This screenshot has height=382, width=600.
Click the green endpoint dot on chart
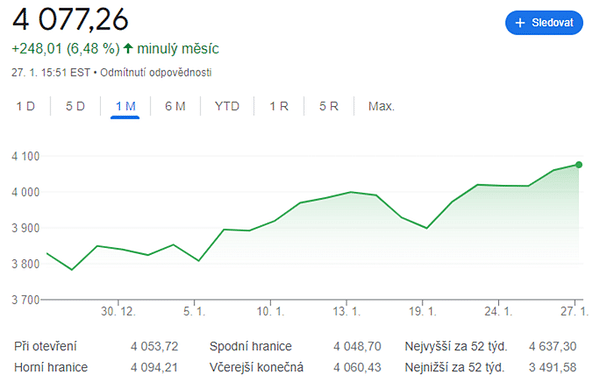tap(579, 165)
